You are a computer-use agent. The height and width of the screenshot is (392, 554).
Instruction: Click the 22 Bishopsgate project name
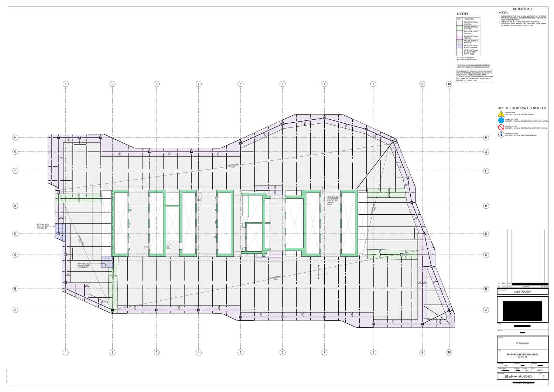tap(523, 343)
